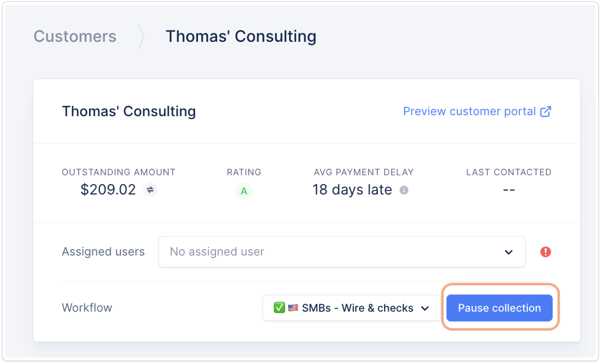Click the info icon next to 18 days late

[x=404, y=190]
